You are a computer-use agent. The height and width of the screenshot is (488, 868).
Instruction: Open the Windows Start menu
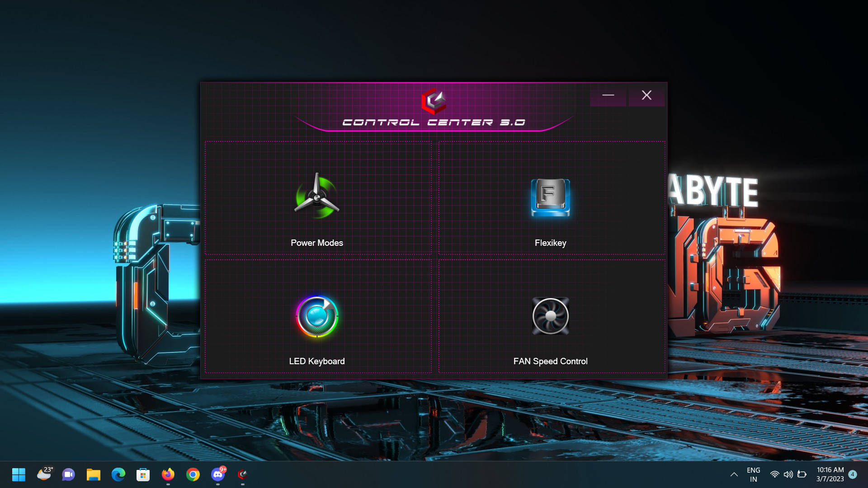point(19,474)
